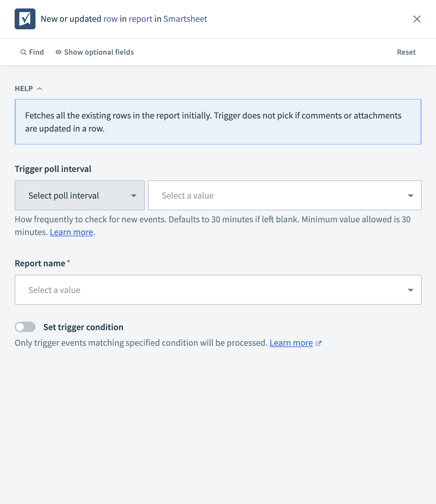The height and width of the screenshot is (504, 436).
Task: Open the Select poll interval dropdown
Action: tap(80, 195)
